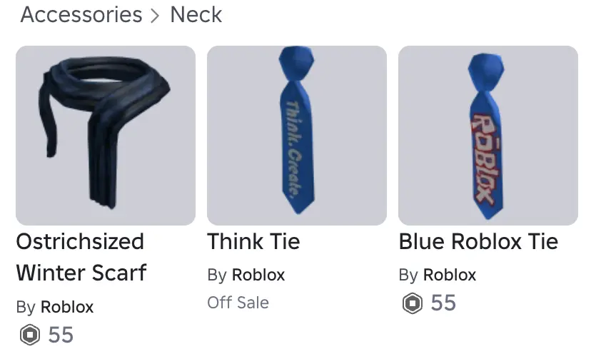Open Roblox creator link under Think Tie
This screenshot has height=364, width=601.
[x=258, y=275]
